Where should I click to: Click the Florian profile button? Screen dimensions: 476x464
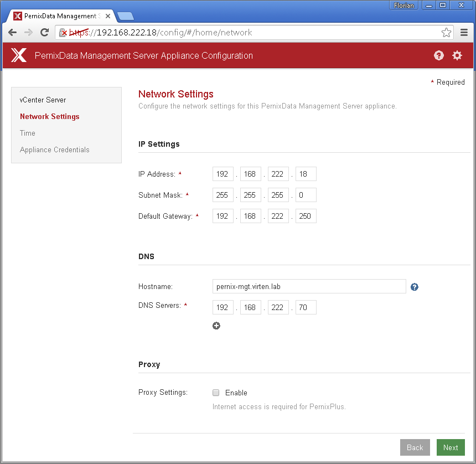(x=403, y=6)
